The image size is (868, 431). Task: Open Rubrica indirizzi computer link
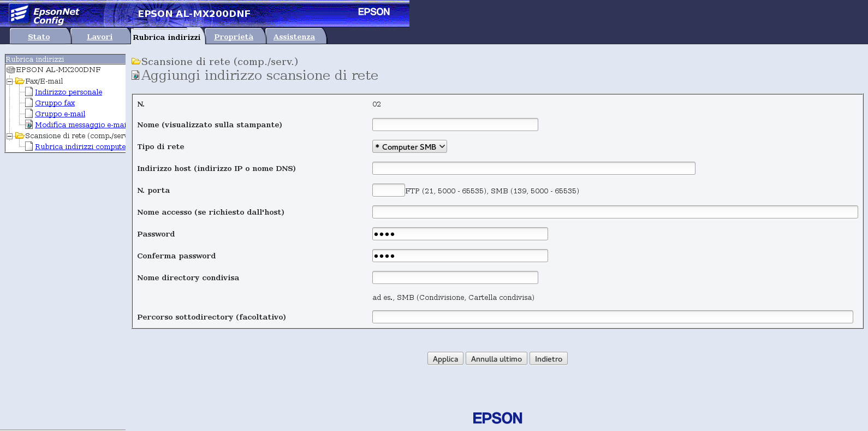pos(80,146)
